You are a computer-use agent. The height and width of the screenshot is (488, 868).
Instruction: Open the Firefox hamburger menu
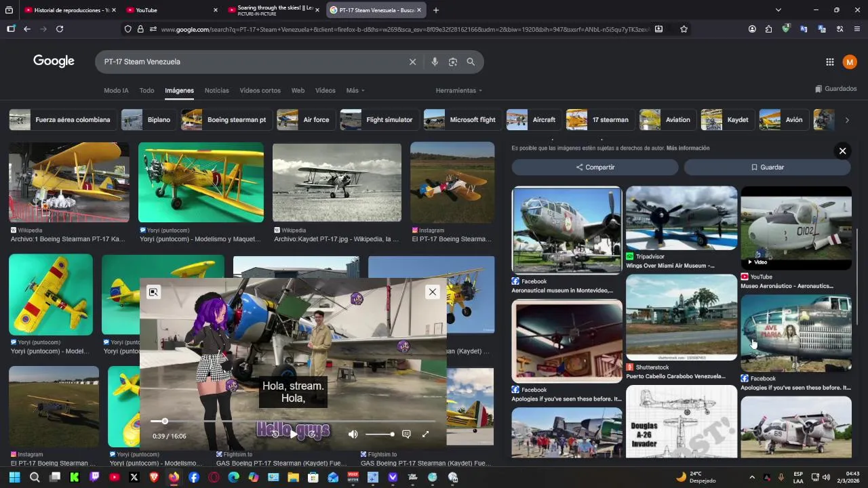click(857, 29)
